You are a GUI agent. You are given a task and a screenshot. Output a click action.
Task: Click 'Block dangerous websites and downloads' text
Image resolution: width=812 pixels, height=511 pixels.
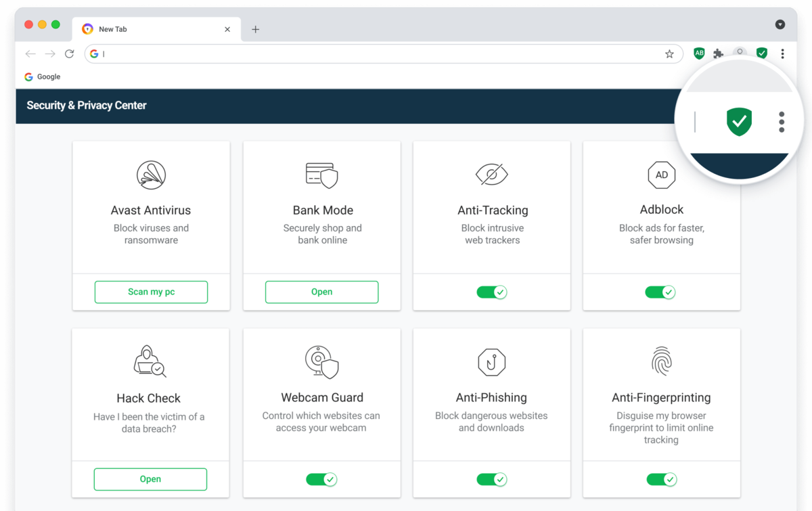(x=491, y=422)
